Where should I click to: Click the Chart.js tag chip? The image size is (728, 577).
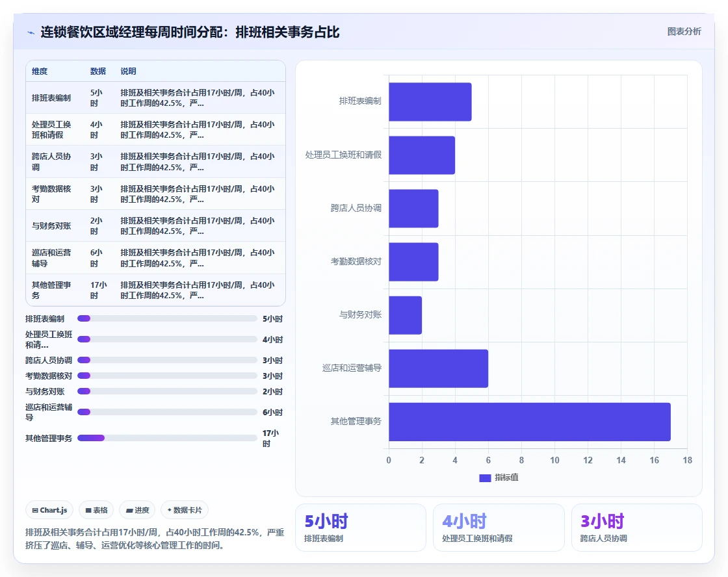click(x=49, y=510)
